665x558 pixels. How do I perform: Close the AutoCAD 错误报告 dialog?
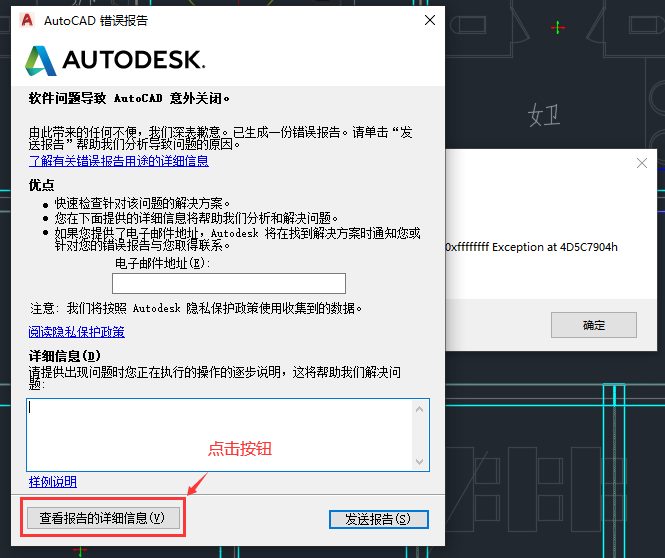tap(429, 20)
